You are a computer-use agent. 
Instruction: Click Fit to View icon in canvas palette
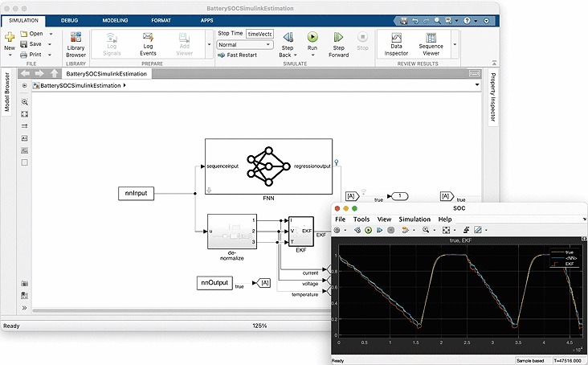pos(24,114)
